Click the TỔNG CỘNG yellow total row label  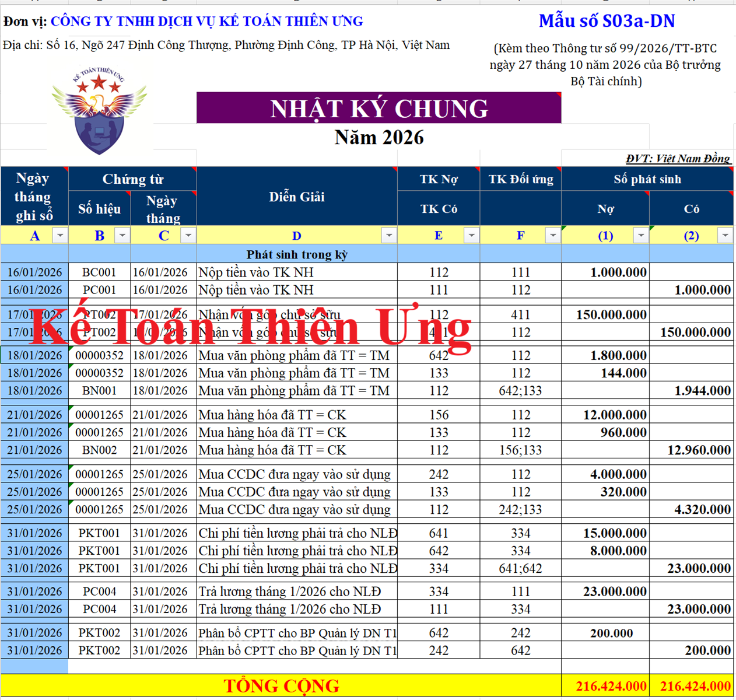point(281,686)
